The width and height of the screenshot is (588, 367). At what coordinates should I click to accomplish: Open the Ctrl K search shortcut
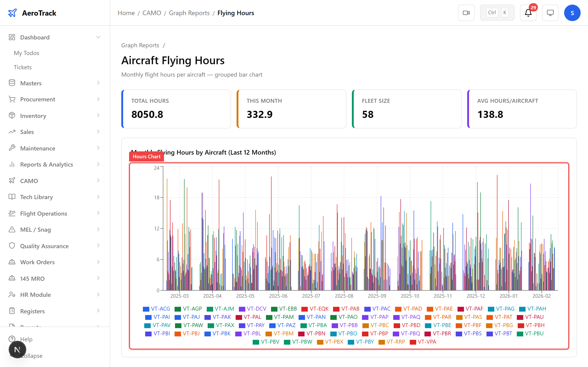point(497,12)
